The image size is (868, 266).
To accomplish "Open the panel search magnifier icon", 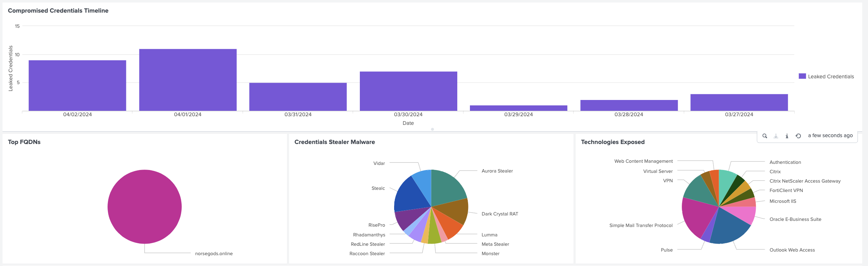I will pyautogui.click(x=764, y=136).
